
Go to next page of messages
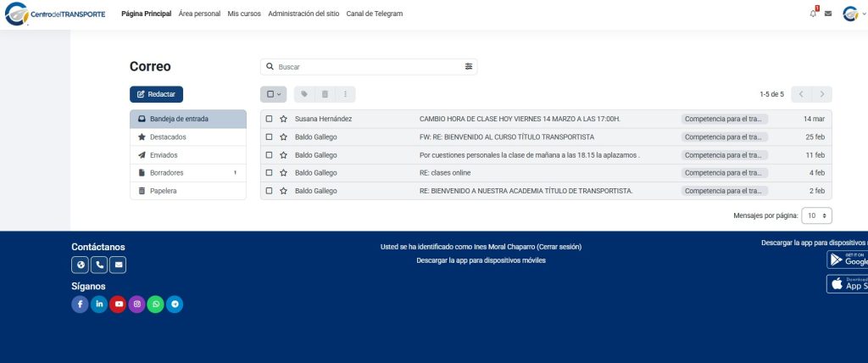822,94
